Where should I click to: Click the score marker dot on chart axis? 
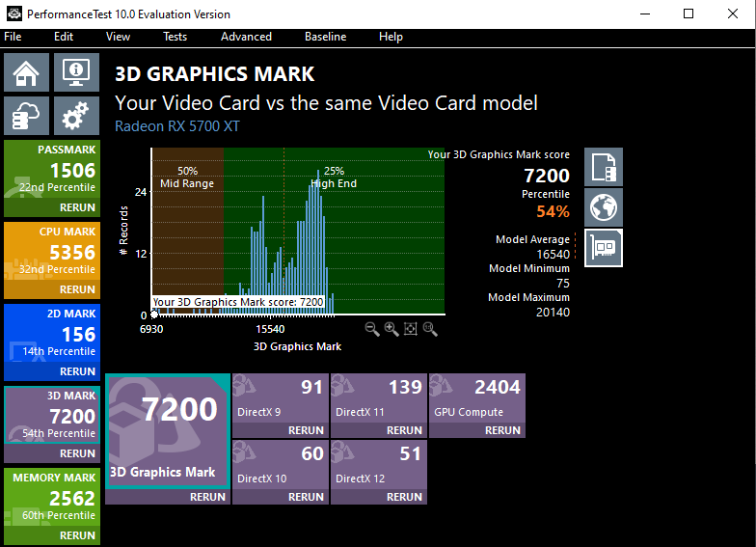point(154,315)
